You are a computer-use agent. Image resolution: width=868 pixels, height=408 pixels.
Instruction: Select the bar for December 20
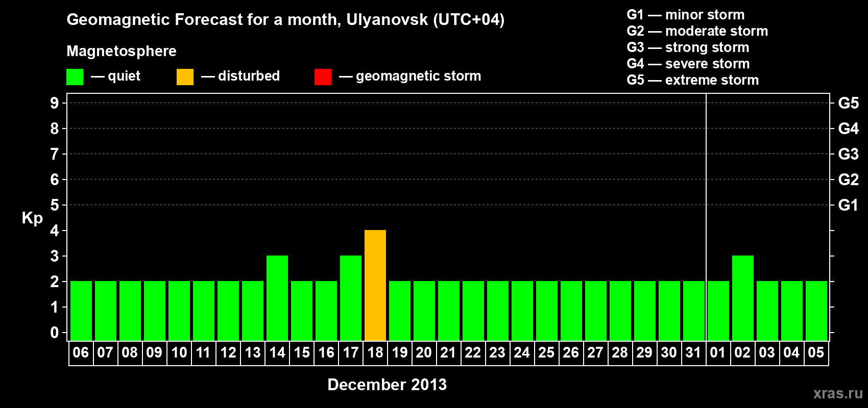(x=424, y=311)
